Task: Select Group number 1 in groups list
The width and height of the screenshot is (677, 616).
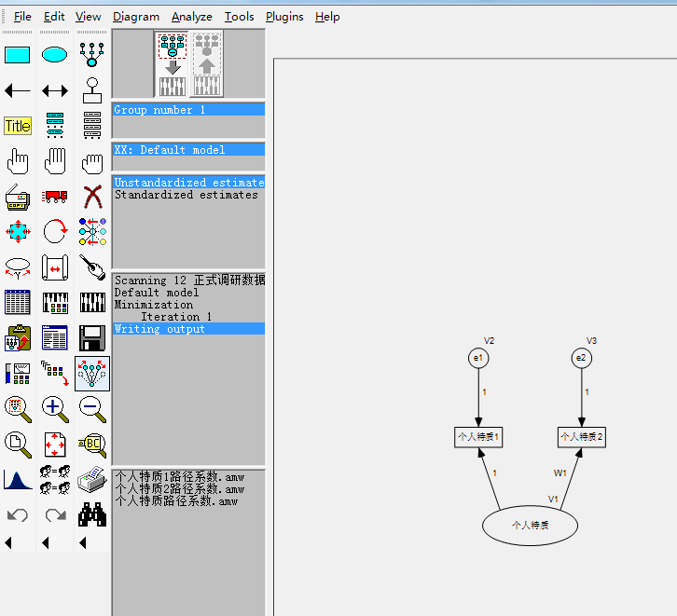Action: 188,110
